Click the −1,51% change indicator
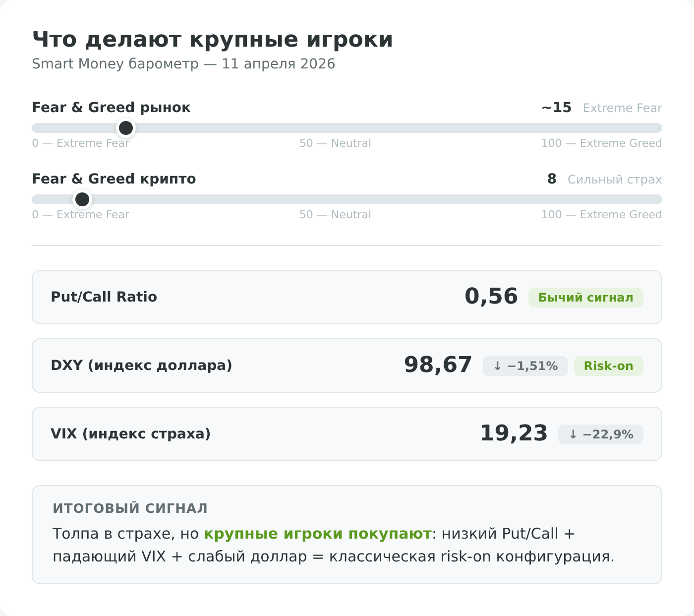The image size is (694, 616). point(525,366)
